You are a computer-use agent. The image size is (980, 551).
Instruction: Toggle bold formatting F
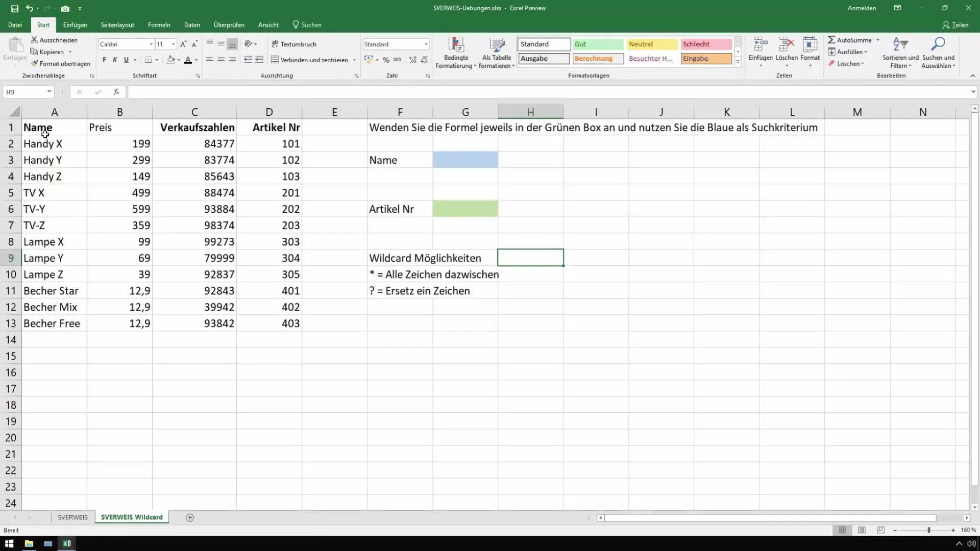[104, 60]
